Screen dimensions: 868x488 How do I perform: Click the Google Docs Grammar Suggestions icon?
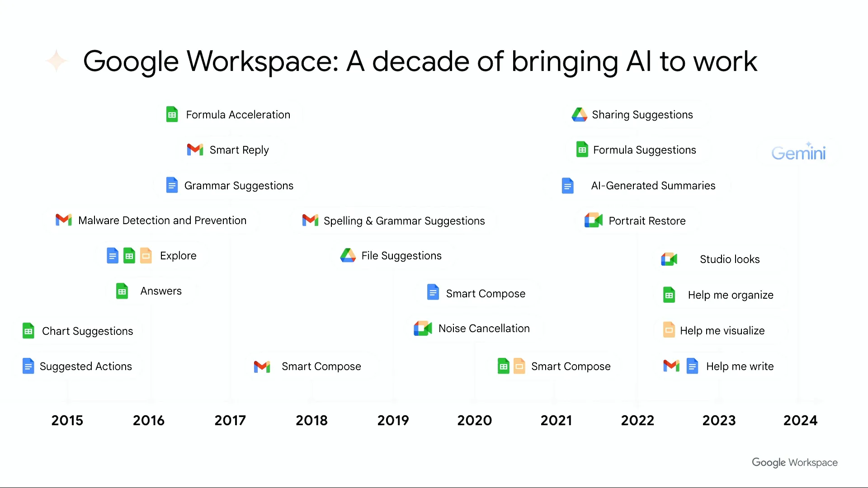[172, 185]
